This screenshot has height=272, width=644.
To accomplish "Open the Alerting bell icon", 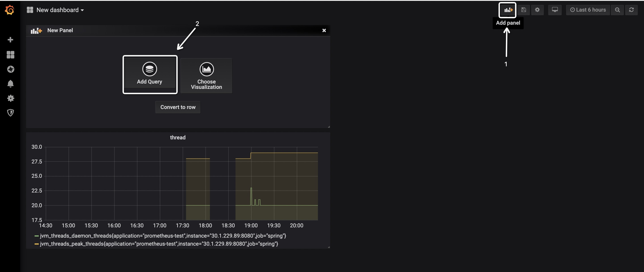I will click(x=10, y=84).
